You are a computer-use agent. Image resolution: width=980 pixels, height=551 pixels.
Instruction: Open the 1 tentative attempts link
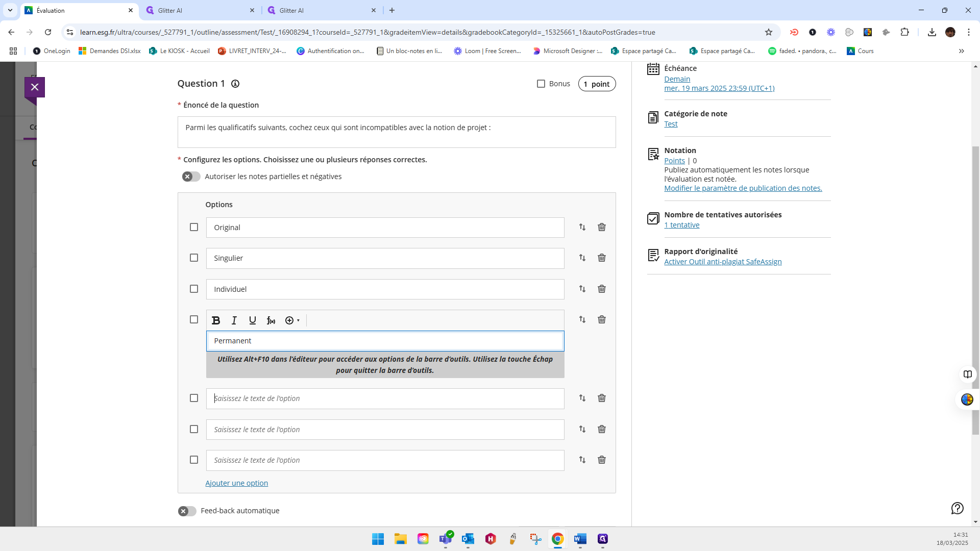click(x=681, y=225)
